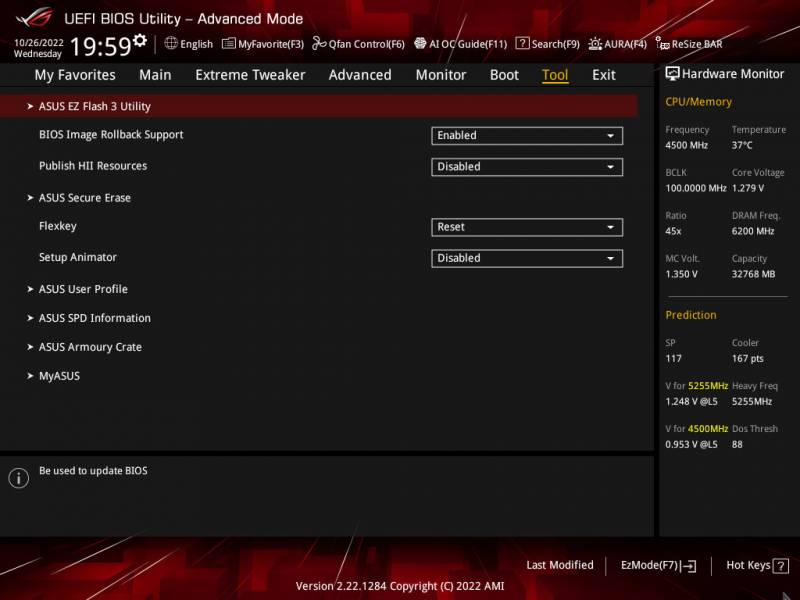Click 1.248 V @L5 voltage value

point(691,402)
